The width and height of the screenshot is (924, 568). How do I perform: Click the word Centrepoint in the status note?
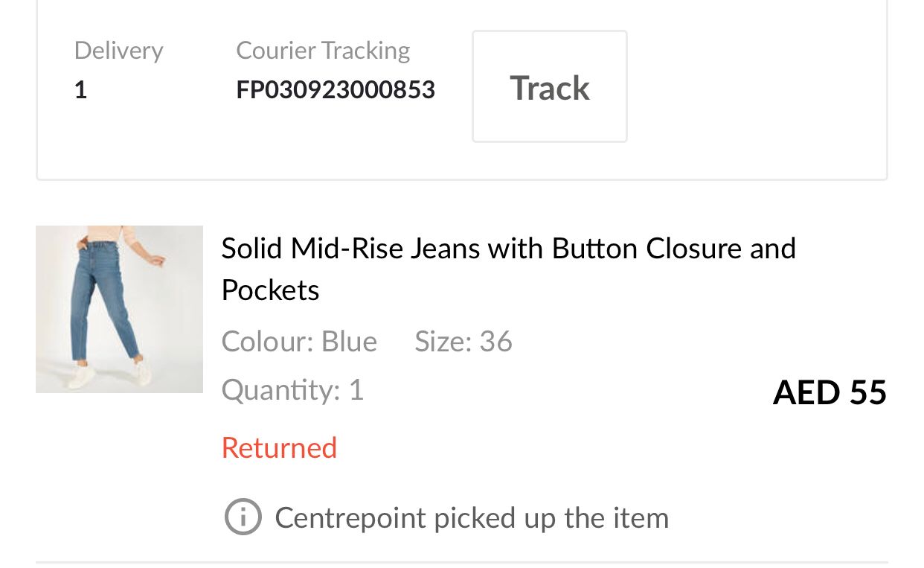coord(350,517)
